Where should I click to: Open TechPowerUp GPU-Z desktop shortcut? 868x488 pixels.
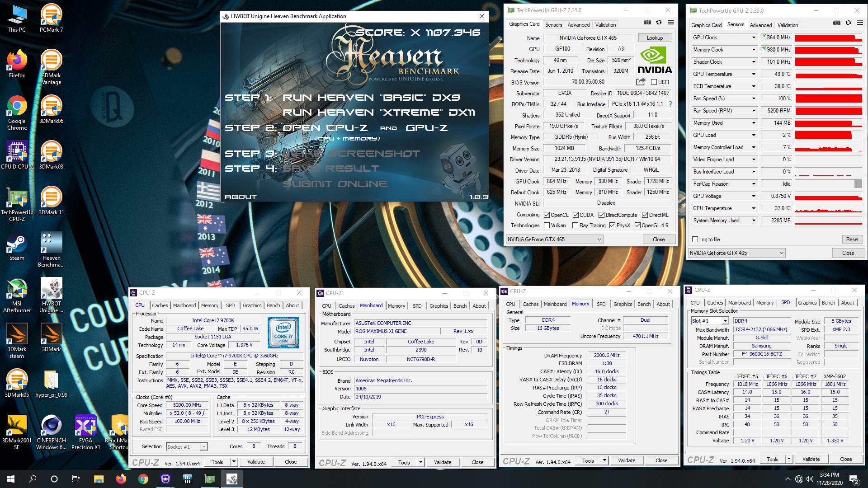17,204
